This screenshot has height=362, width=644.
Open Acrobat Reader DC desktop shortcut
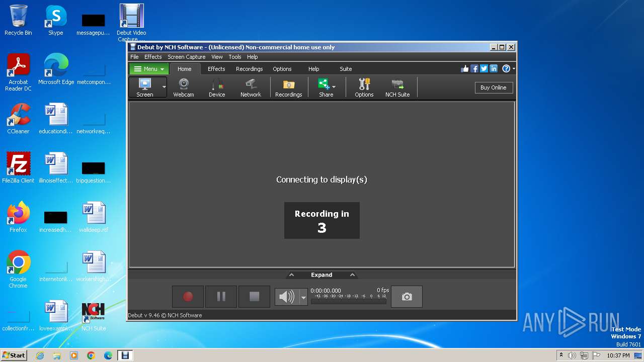pos(18,72)
